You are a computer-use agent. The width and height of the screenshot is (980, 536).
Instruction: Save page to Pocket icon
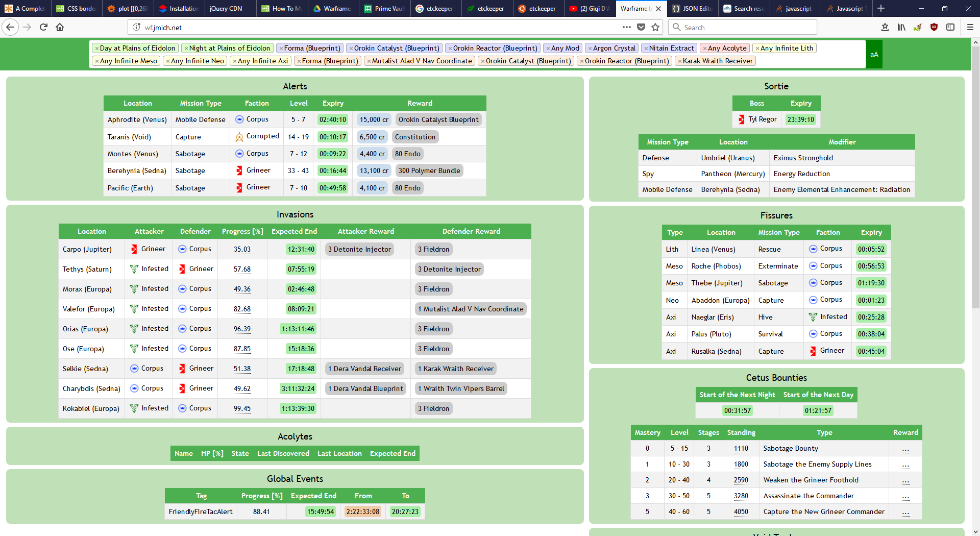pos(641,27)
